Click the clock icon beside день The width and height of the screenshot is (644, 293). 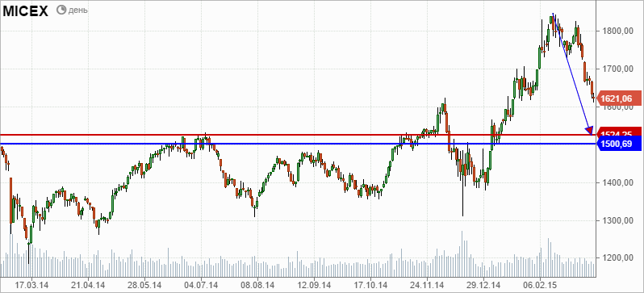point(61,10)
